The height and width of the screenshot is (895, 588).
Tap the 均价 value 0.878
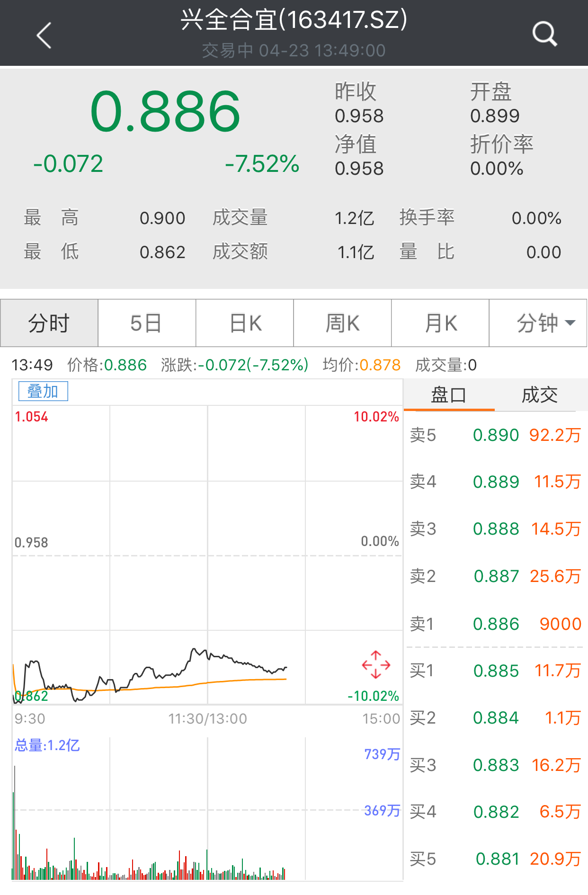(380, 365)
